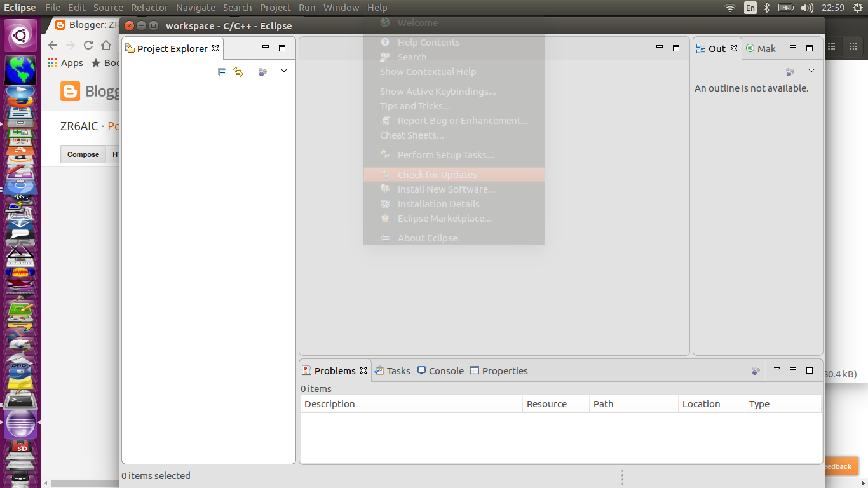
Task: Click Compose button in Blogger editor
Action: point(83,154)
